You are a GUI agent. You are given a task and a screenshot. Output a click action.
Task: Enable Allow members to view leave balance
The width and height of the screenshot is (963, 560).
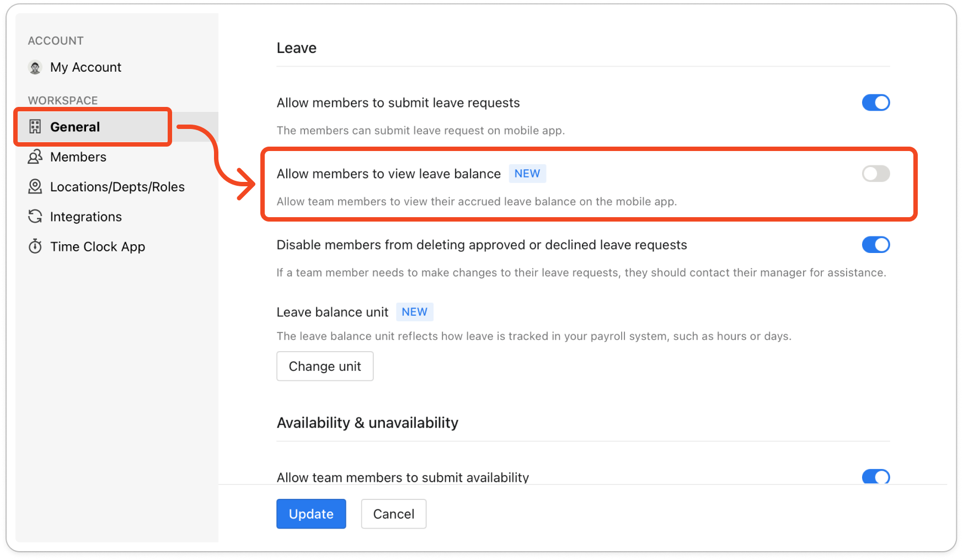(x=876, y=174)
